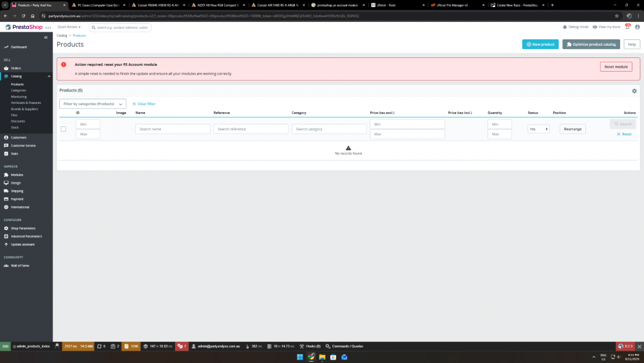Open the Help button
This screenshot has width=644, height=363.
(632, 44)
